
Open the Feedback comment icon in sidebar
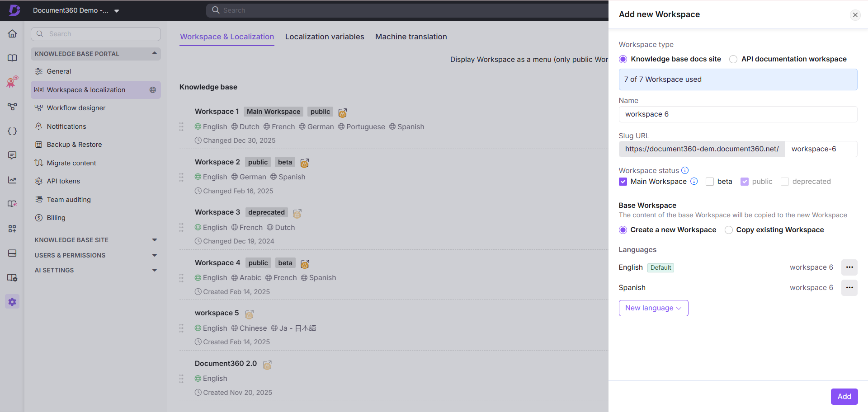tap(12, 155)
